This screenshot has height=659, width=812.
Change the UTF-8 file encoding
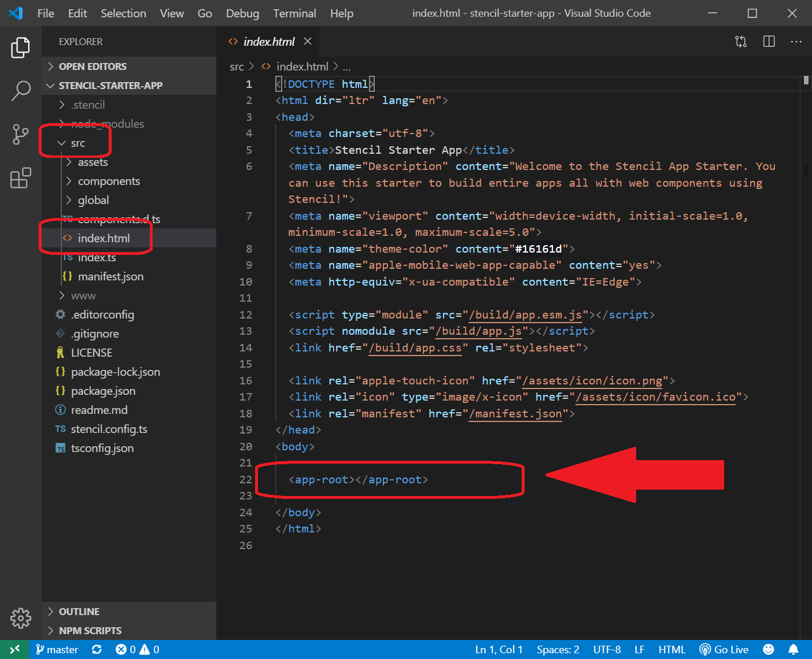point(607,650)
